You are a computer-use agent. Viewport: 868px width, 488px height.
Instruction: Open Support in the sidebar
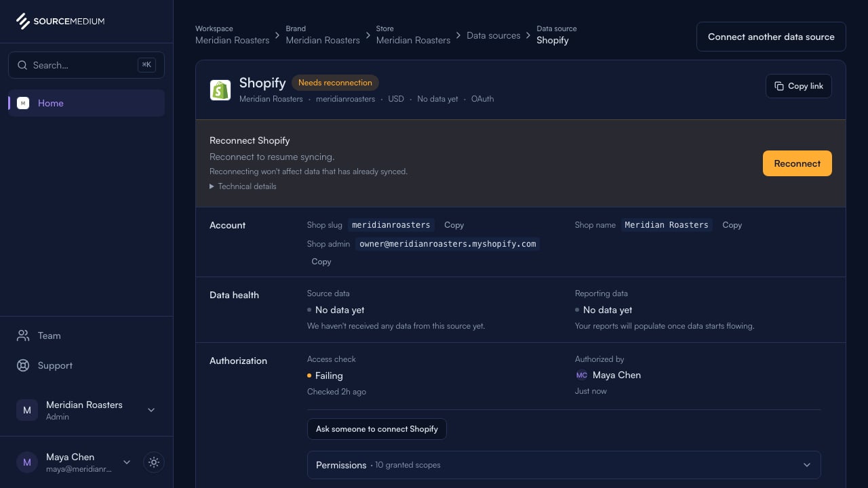pos(86,365)
